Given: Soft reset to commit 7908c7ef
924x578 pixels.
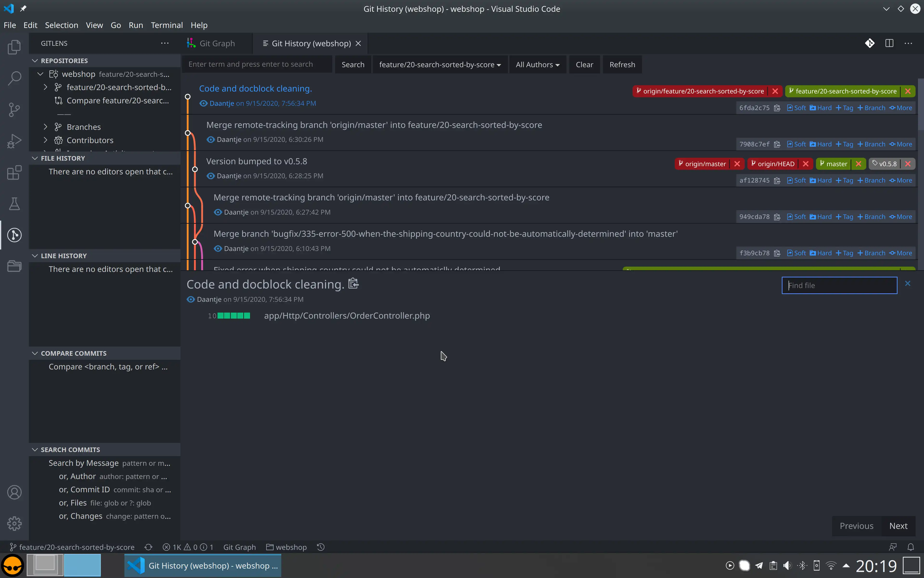Looking at the screenshot, I should point(796,144).
